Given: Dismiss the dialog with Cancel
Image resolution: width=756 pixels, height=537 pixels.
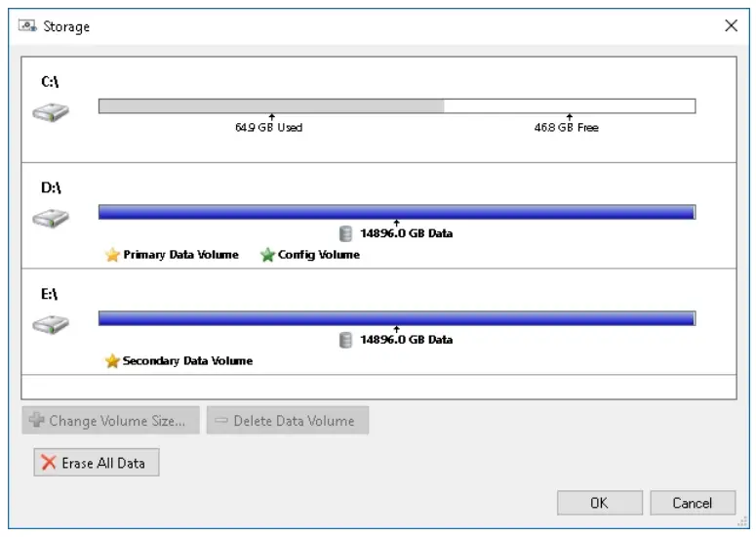Looking at the screenshot, I should 692,503.
